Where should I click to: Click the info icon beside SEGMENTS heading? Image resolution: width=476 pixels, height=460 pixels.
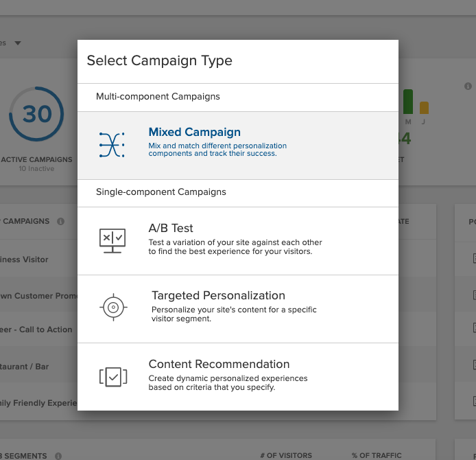click(58, 456)
